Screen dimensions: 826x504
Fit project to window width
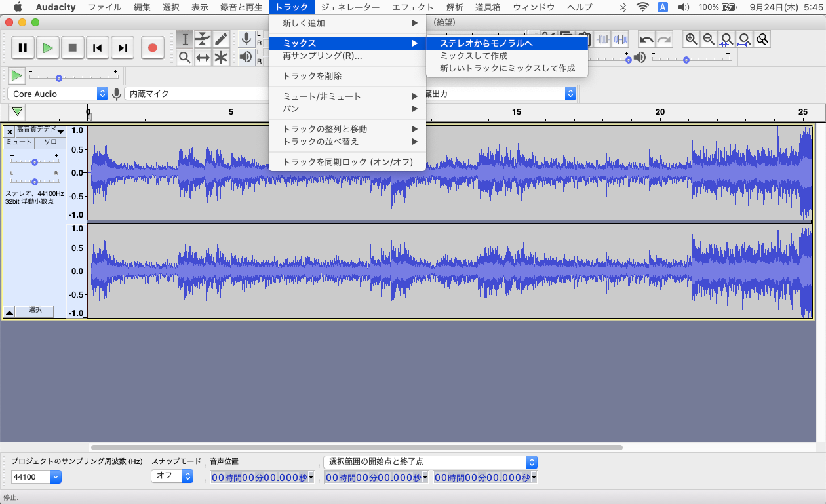744,39
